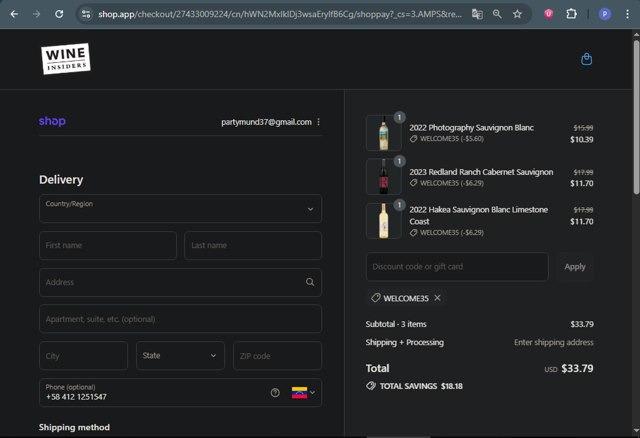
Task: Bookmark this page with the star icon
Action: tap(518, 14)
